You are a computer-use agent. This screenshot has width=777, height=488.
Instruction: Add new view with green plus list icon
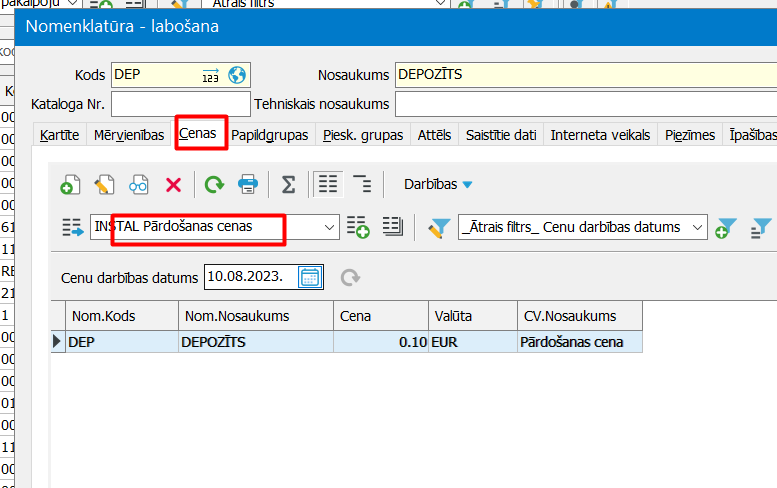coord(358,227)
